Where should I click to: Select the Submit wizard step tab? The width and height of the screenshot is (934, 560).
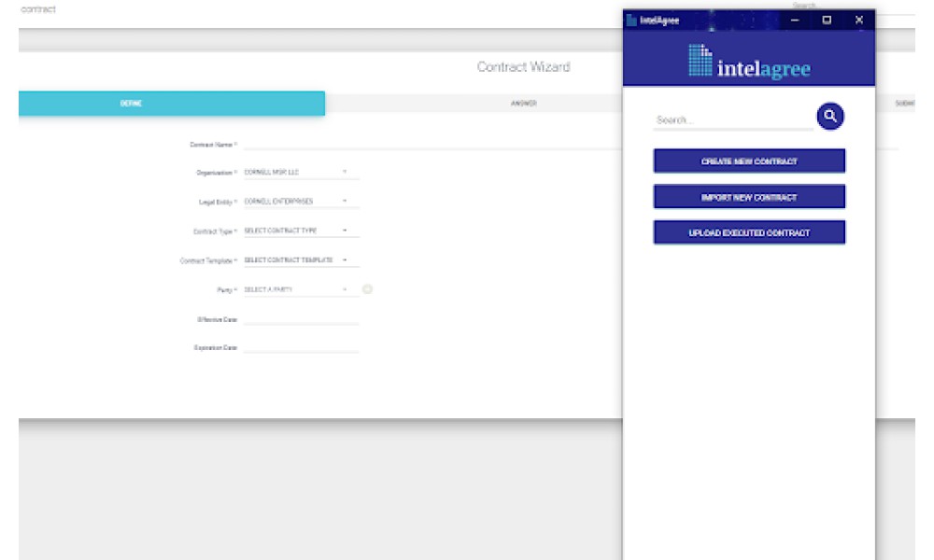coord(904,104)
